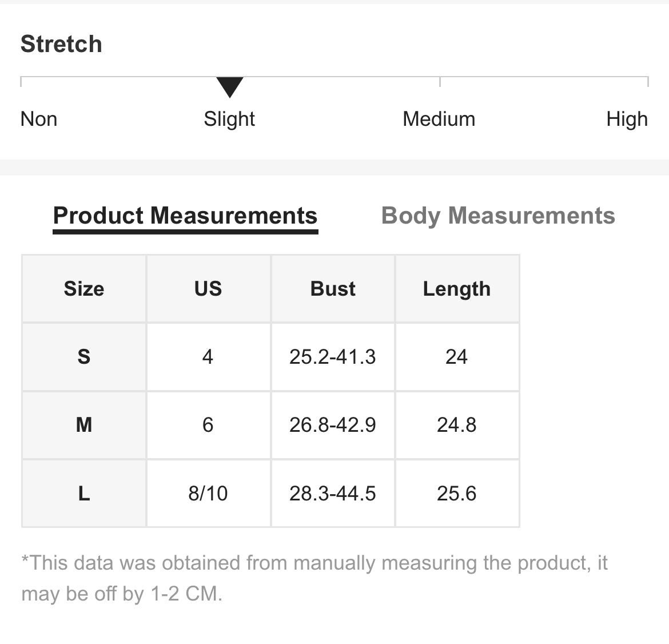
Task: Click the Bust column header
Action: [x=333, y=289]
